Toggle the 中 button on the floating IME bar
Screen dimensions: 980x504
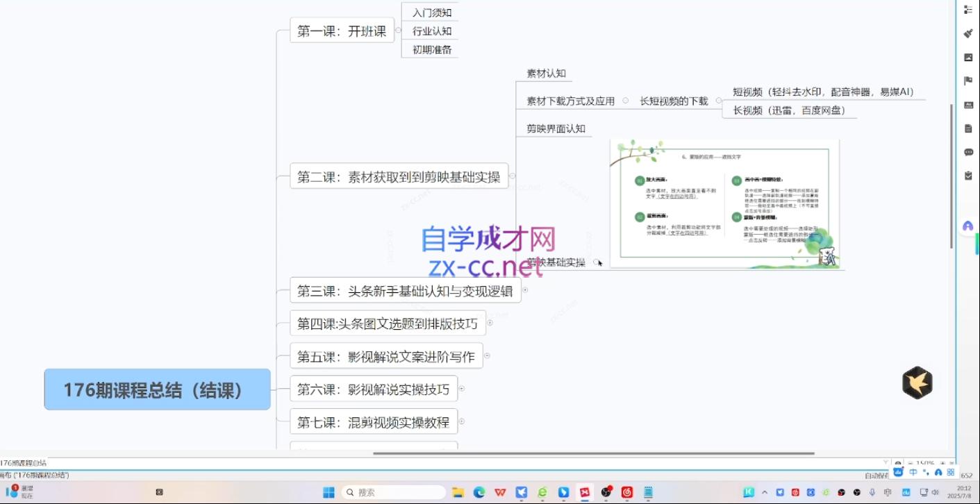pyautogui.click(x=913, y=472)
